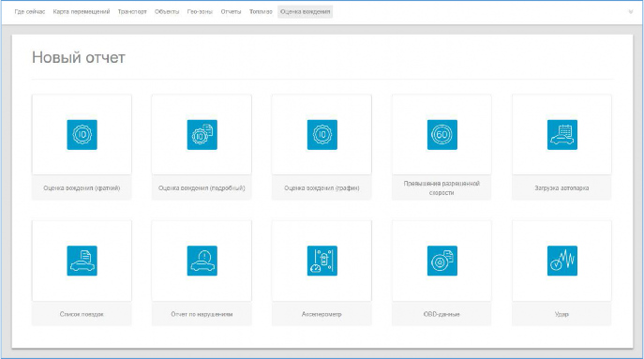Open the Загрузка автопарка calendar car icon

coord(562,135)
